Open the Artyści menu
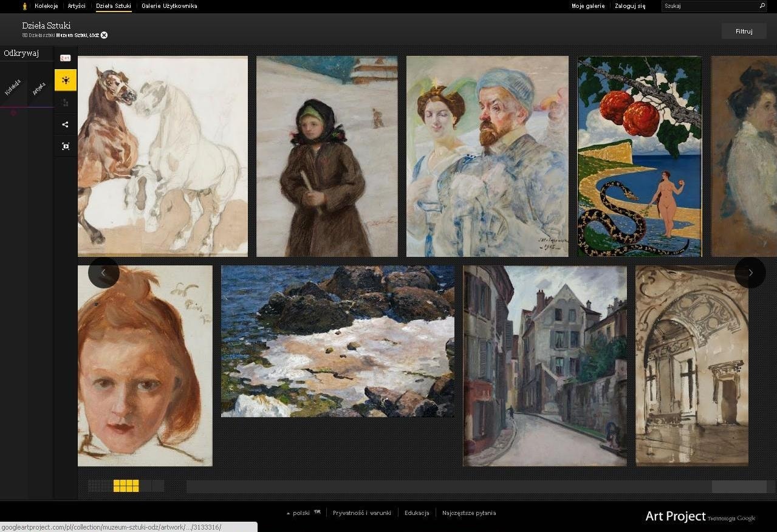The image size is (777, 532). [x=77, y=6]
